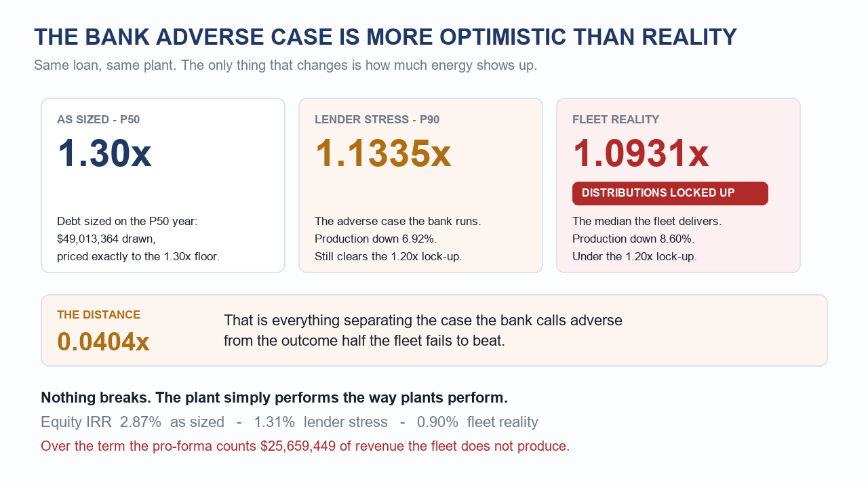The image size is (868, 488).
Task: Click the 'Production down 6.92%' line
Action: click(376, 239)
